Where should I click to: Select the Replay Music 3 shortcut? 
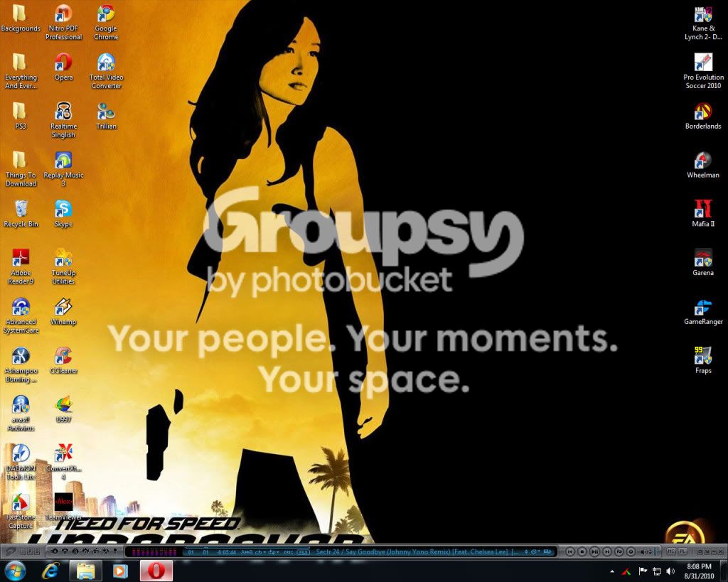[63, 169]
